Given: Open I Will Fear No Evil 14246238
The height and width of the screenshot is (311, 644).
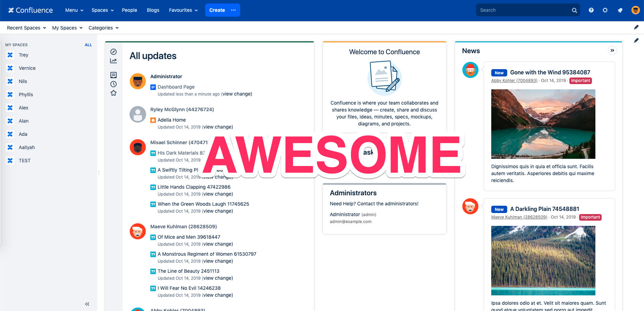Looking at the screenshot, I should pos(189,288).
